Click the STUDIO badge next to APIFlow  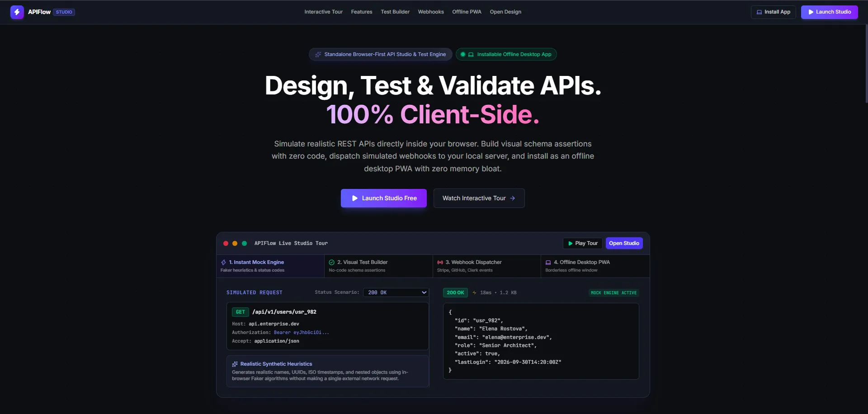click(x=64, y=12)
